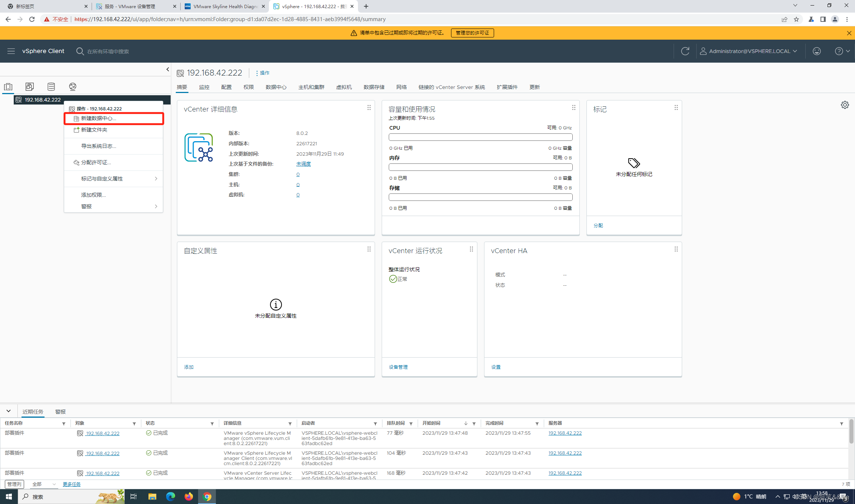Viewport: 855px width, 504px height.
Task: Click 分配 link in 标记 card
Action: point(598,225)
